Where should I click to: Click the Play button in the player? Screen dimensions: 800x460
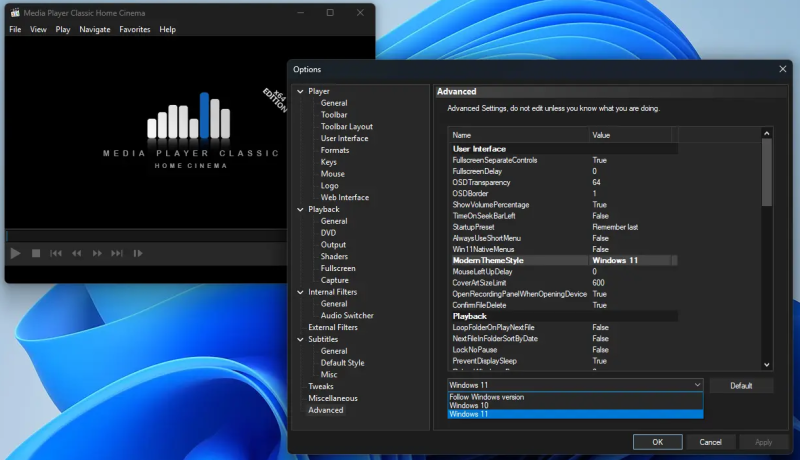click(15, 253)
